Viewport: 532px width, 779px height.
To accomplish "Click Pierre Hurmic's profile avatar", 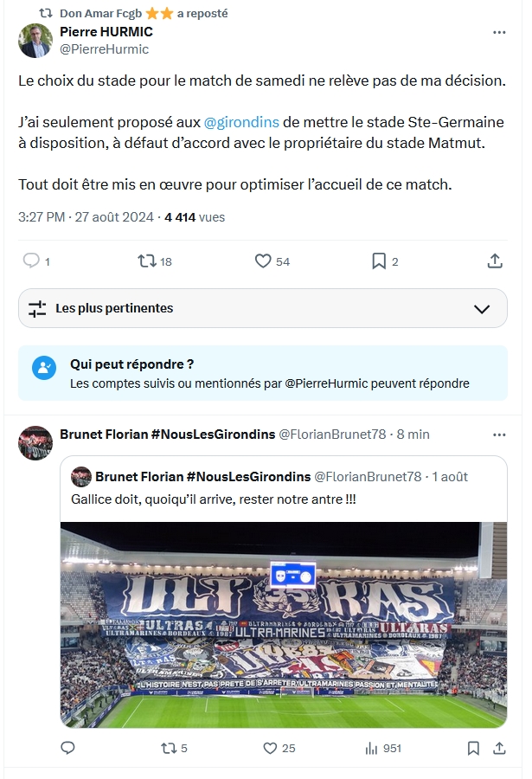I will [35, 41].
